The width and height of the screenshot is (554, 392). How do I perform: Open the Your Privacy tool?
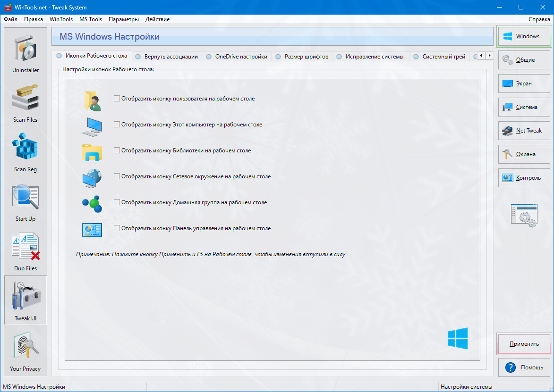(26, 351)
